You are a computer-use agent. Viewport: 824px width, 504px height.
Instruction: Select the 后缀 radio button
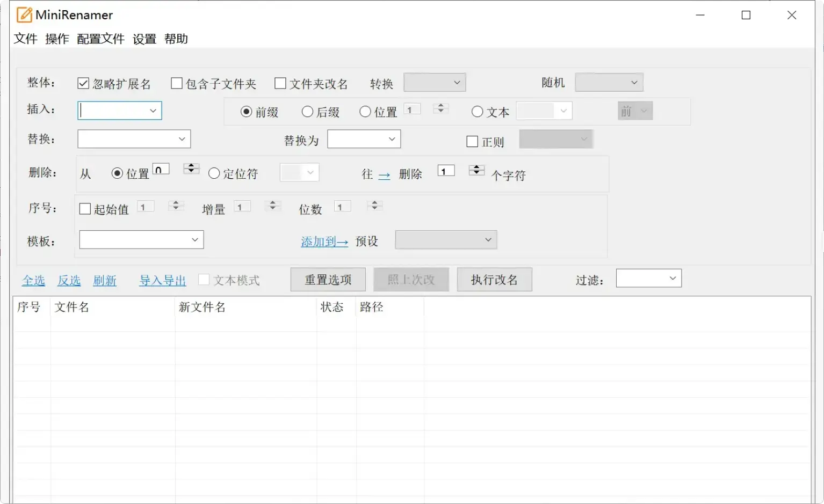coord(307,112)
